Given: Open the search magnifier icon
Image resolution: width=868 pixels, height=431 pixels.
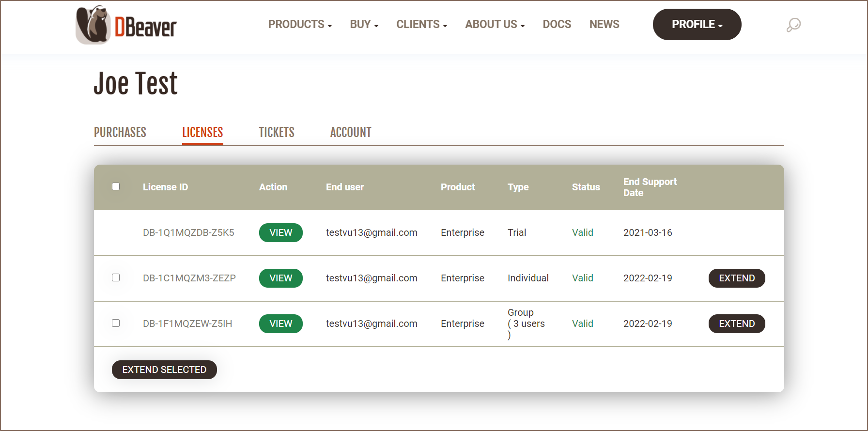Looking at the screenshot, I should coord(793,25).
